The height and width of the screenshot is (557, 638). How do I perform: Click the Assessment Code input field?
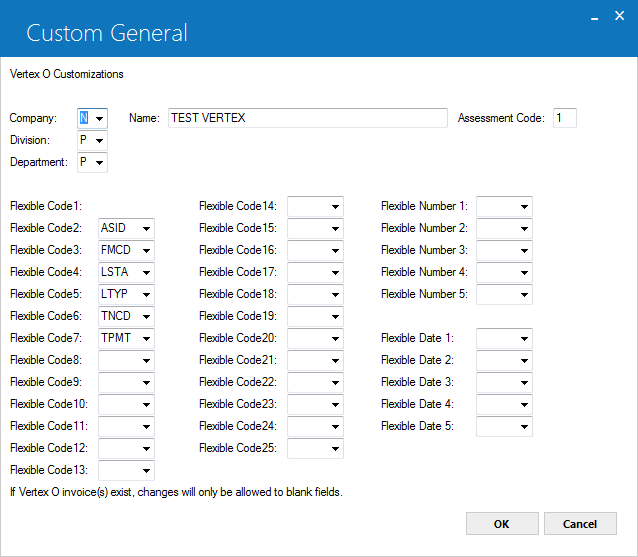(565, 118)
